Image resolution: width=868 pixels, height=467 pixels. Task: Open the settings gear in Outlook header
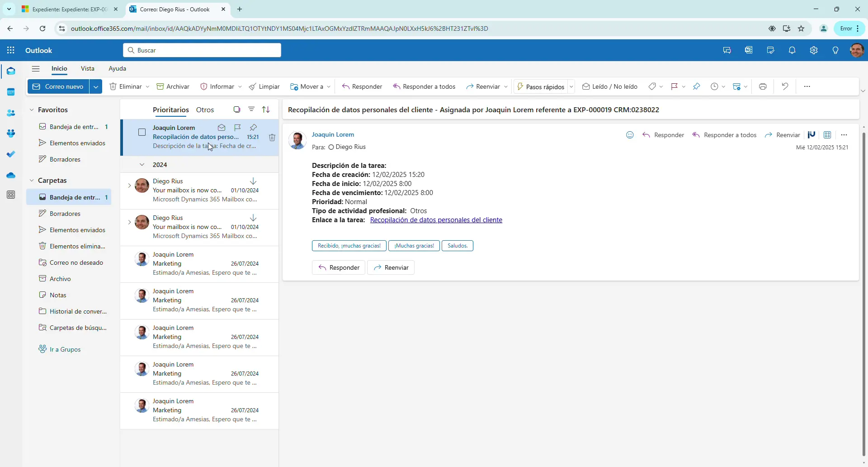click(x=814, y=50)
